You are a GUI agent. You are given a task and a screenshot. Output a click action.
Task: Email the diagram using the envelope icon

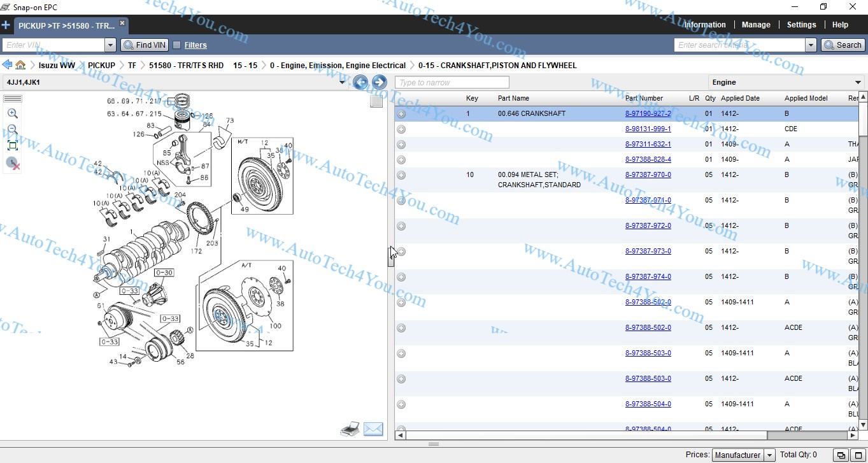(x=373, y=429)
